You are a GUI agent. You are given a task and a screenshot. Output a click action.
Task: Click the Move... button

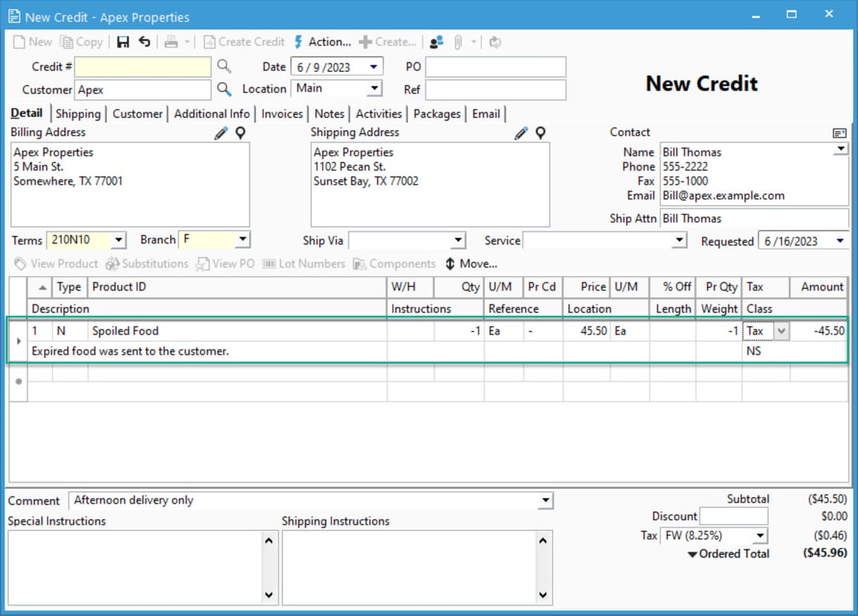(x=471, y=264)
